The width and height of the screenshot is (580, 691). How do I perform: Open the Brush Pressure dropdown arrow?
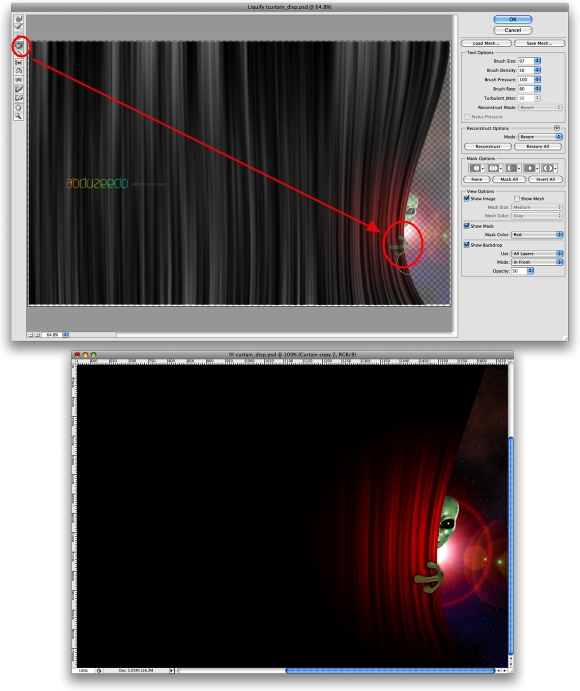click(x=537, y=79)
